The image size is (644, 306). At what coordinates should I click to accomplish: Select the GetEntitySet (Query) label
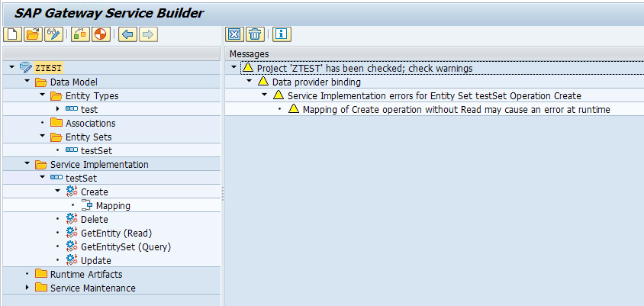(x=126, y=246)
